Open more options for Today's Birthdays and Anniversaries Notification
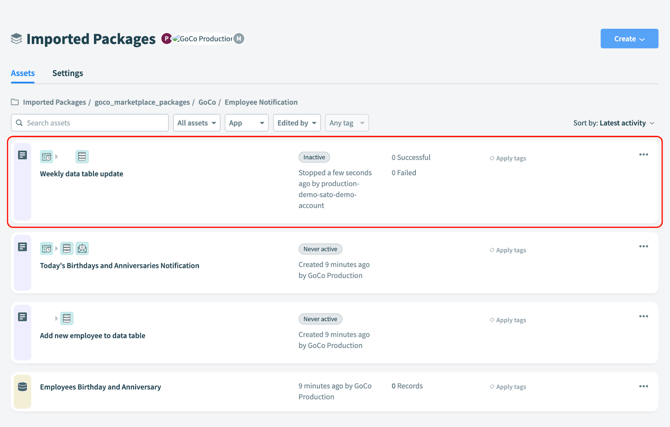 (x=643, y=247)
